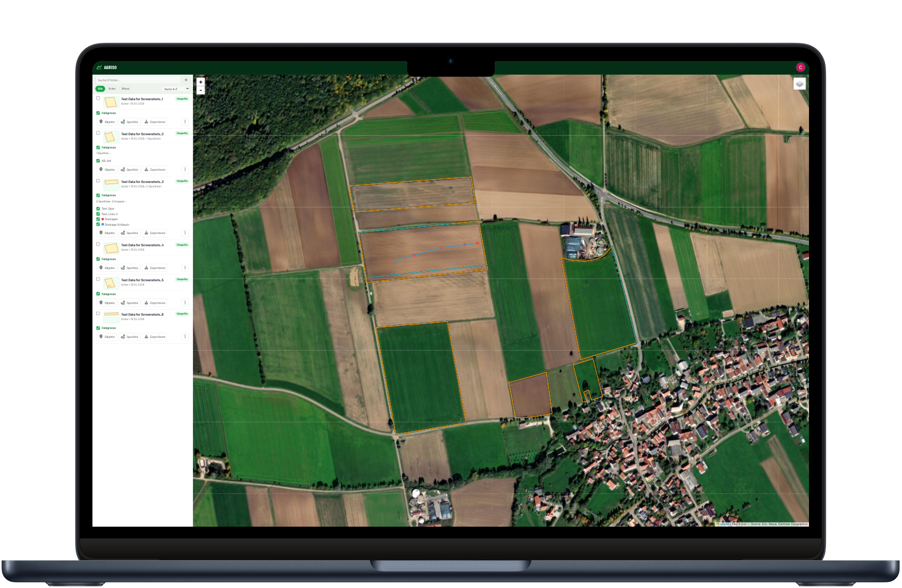Image resolution: width=902 pixels, height=588 pixels.
Task: Export Test Data for Screenshots_4
Action: (x=155, y=268)
